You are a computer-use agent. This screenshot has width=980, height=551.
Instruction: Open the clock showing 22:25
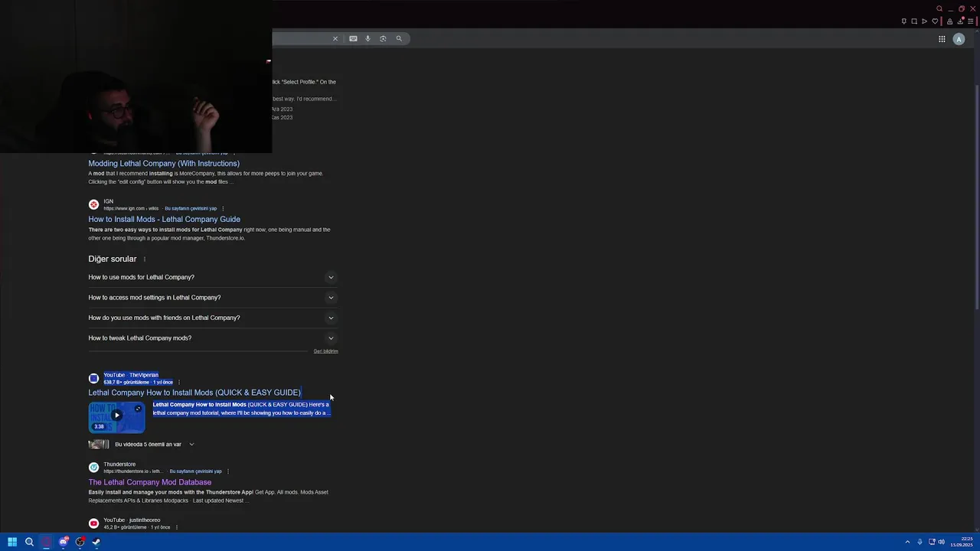coord(962,542)
